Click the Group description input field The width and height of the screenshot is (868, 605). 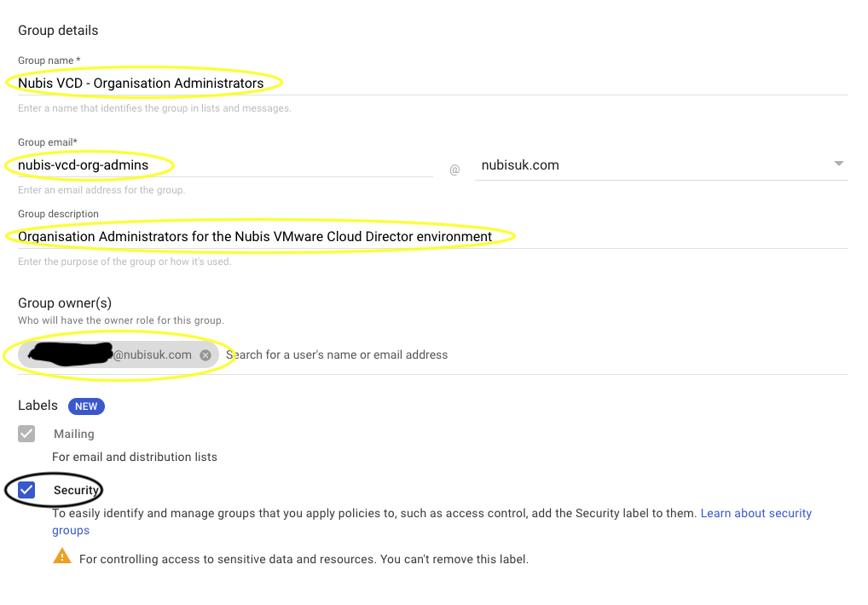tap(433, 237)
